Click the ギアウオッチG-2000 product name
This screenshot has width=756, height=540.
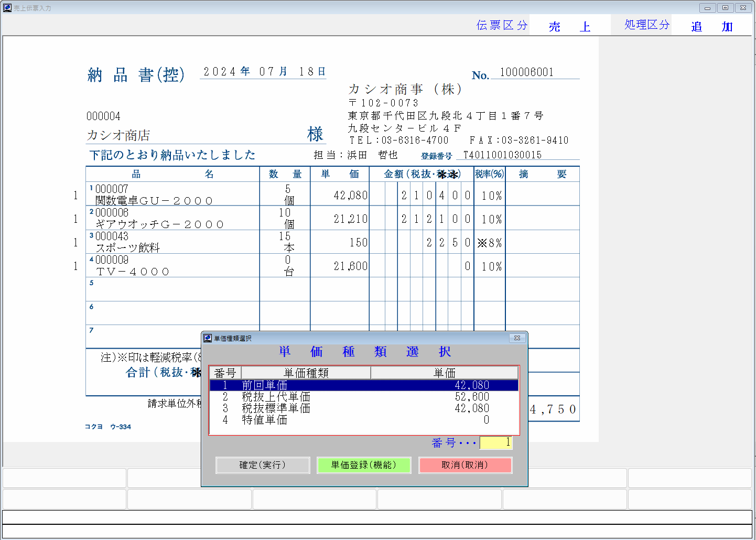point(159,224)
